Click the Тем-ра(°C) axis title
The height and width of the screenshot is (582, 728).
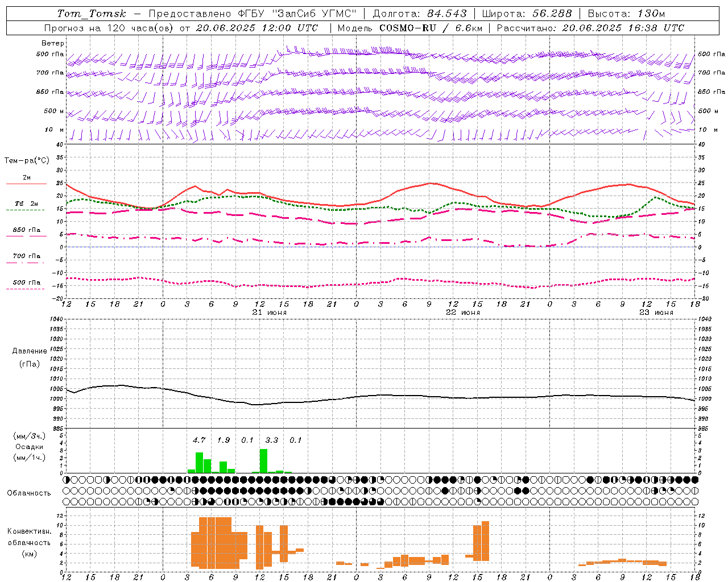click(x=27, y=160)
